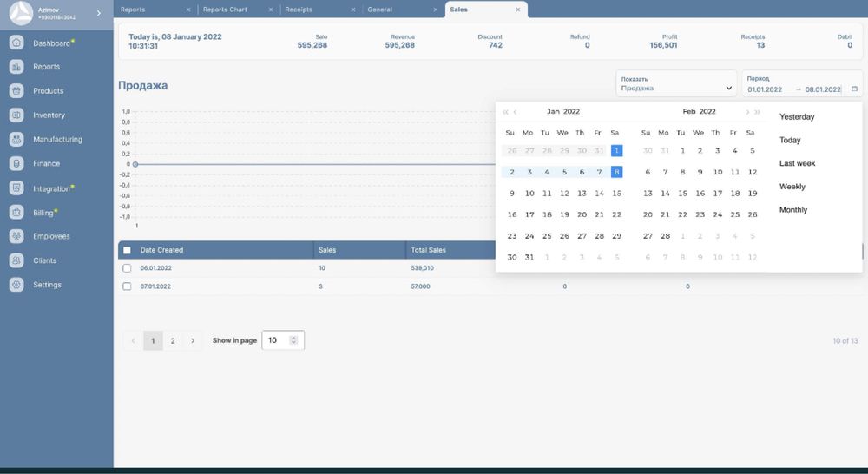Viewport: 868px width, 474px height.
Task: Click the Receipts count 13
Action: 760,45
